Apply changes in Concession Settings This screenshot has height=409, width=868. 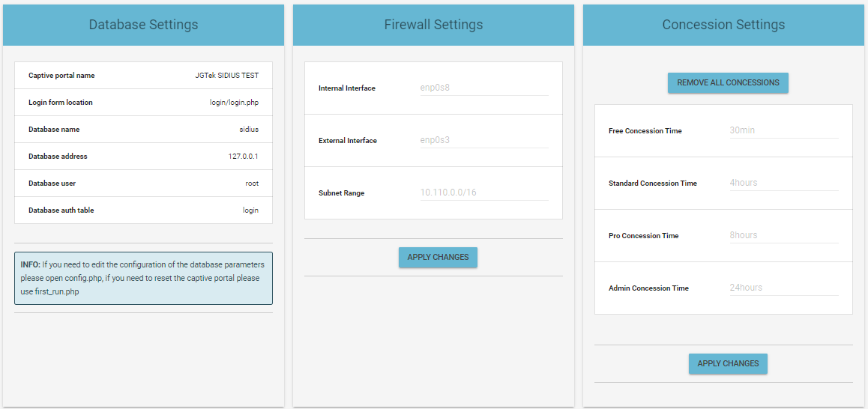728,363
